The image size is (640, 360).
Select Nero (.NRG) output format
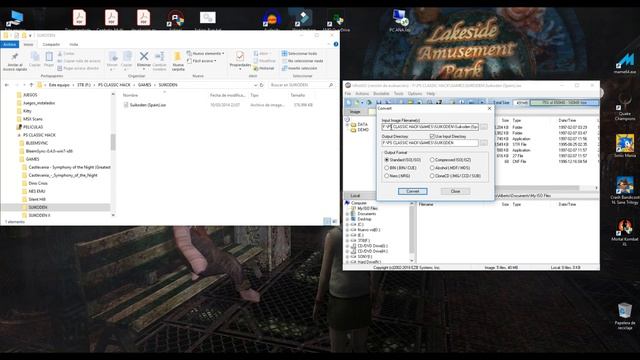397,176
